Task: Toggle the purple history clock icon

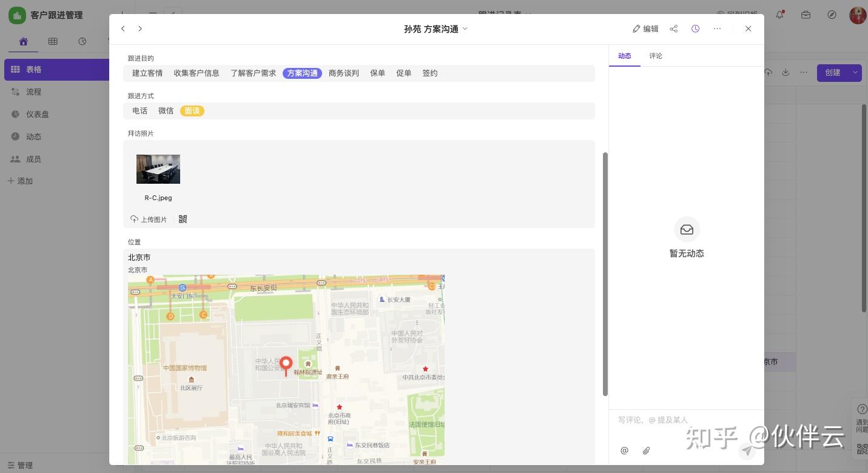Action: point(695,29)
